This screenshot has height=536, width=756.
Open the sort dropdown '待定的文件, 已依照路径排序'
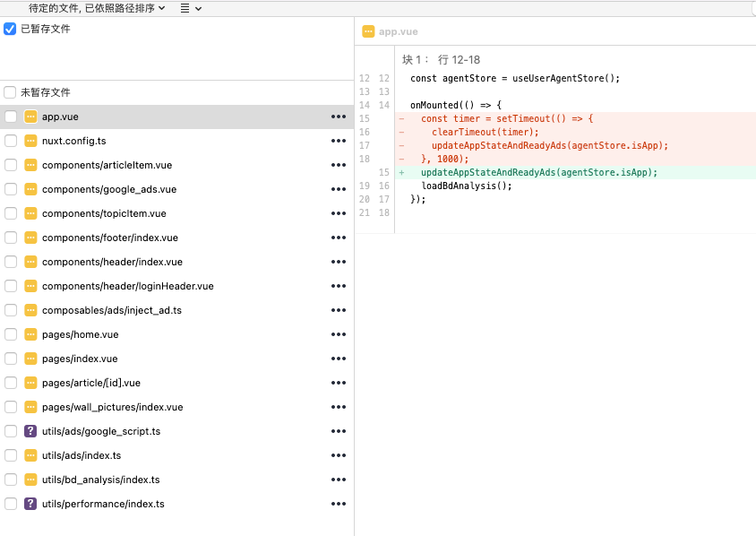click(x=97, y=8)
